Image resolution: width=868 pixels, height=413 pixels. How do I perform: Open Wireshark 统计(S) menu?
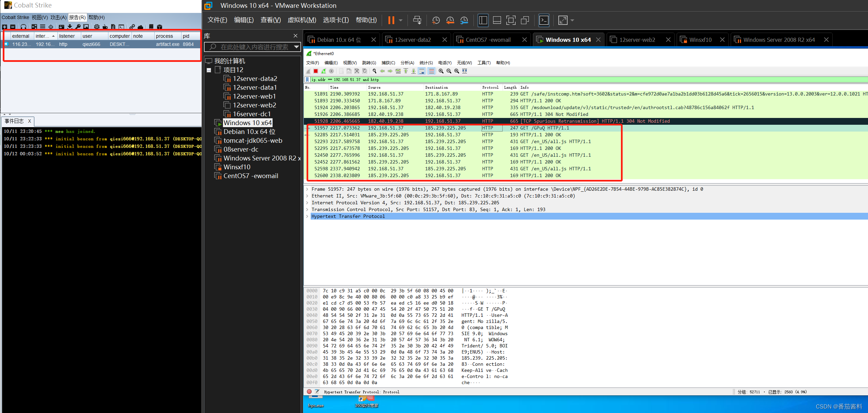tap(426, 63)
